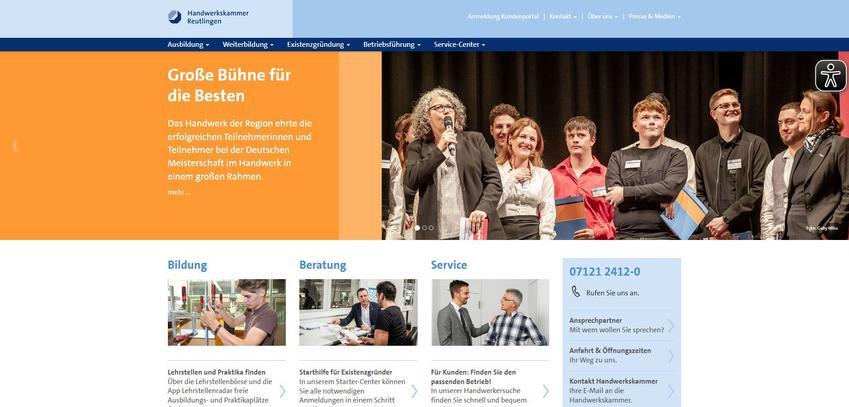
Task: Open the Kontakt dropdown in header
Action: point(563,17)
